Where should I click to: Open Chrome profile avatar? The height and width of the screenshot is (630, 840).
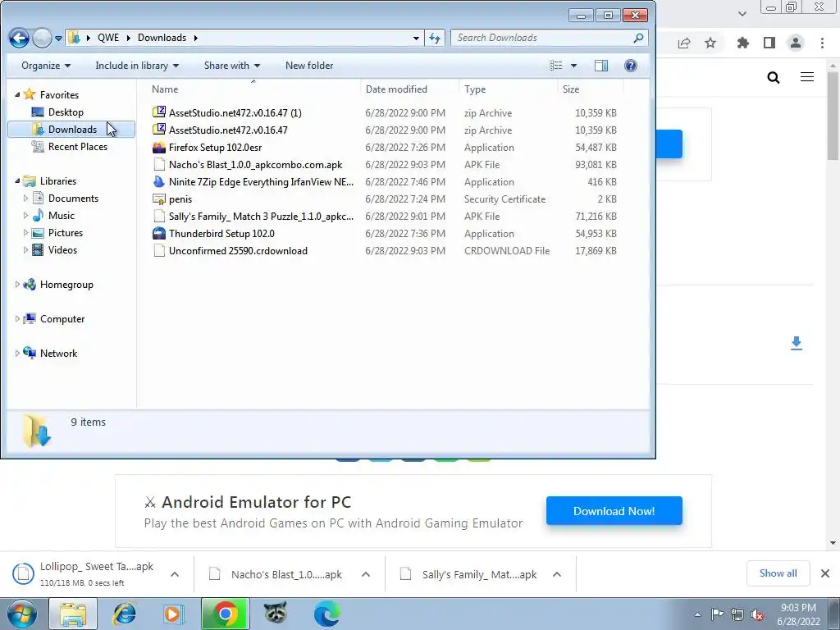point(796,43)
